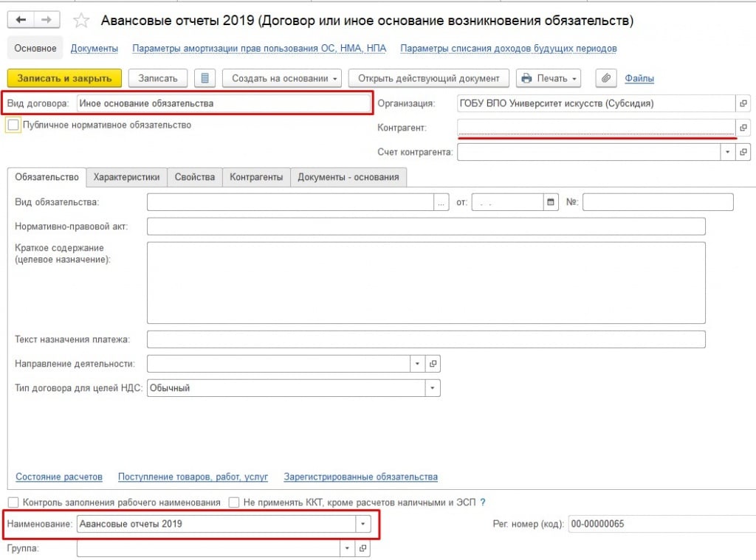This screenshot has height=560, width=756.
Task: Click the paperclip attachment icon
Action: (x=605, y=78)
